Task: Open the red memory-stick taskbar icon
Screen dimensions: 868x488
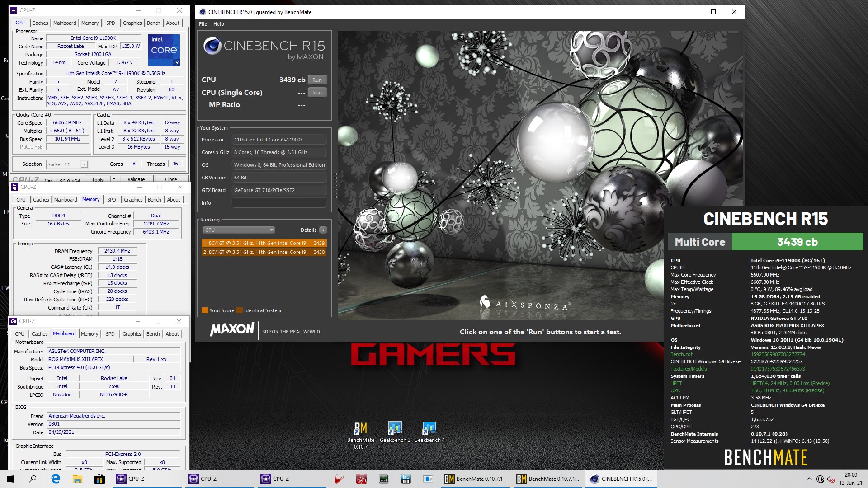Action: click(361, 479)
